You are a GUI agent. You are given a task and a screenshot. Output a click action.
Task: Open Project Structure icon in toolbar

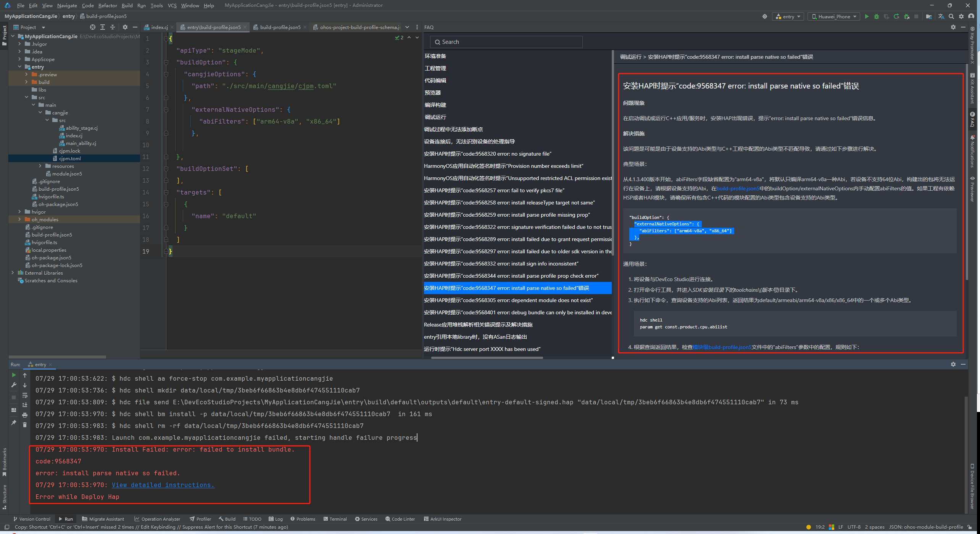(x=929, y=16)
